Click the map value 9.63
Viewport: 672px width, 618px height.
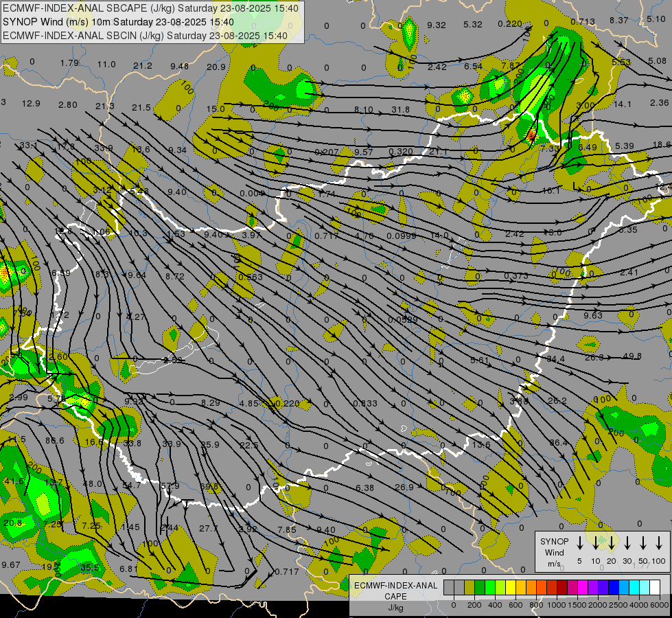(593, 315)
